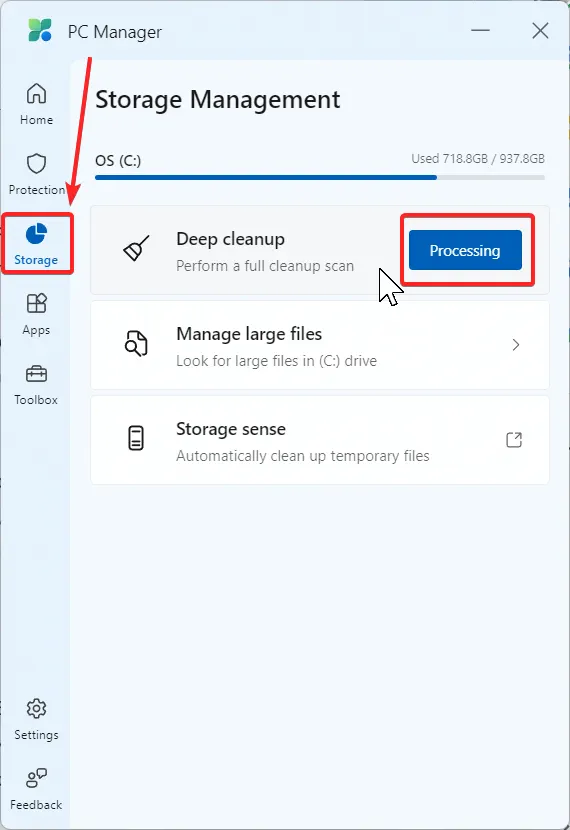Open the Toolbox section

36,385
